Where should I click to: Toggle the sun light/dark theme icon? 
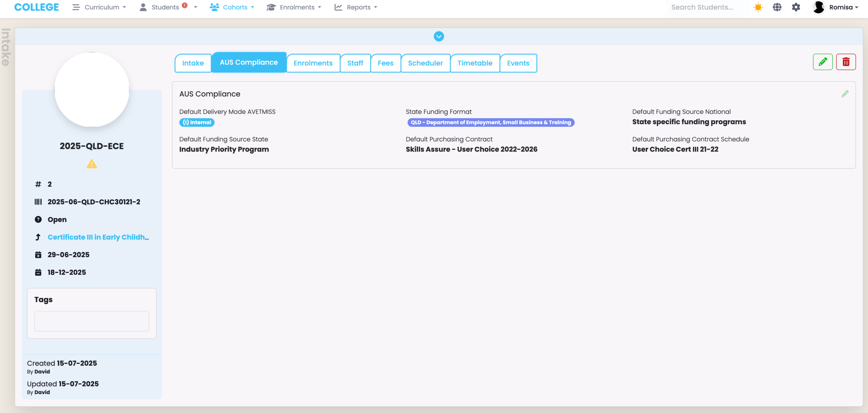point(758,7)
